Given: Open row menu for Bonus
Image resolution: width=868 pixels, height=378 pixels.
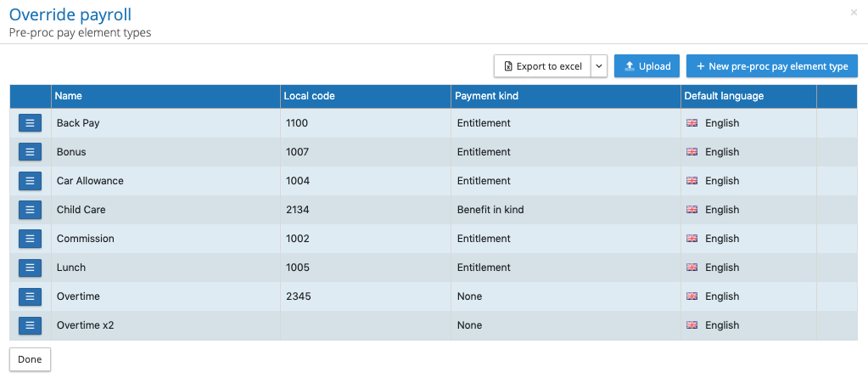Looking at the screenshot, I should [x=30, y=152].
